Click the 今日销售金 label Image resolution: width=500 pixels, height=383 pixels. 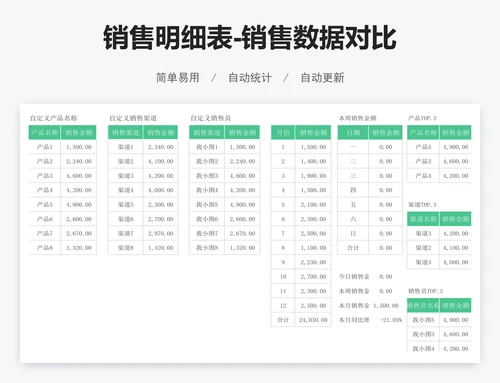(354, 277)
